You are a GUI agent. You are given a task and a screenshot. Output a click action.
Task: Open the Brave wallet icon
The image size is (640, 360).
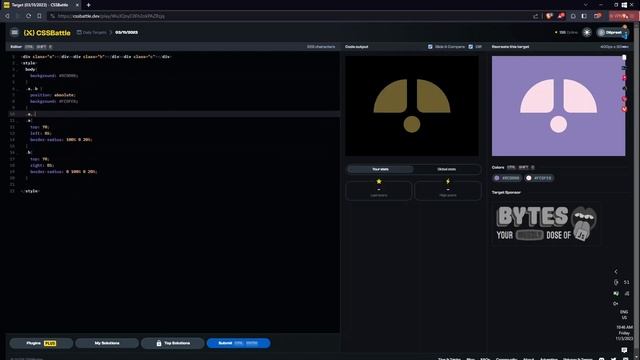coord(597,16)
